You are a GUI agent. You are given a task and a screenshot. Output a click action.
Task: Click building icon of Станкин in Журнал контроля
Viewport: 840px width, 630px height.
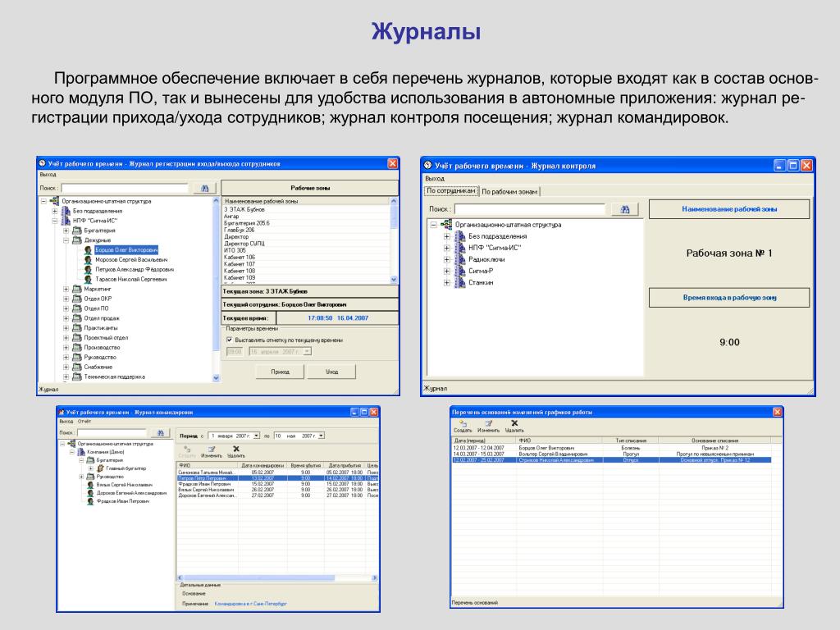459,282
